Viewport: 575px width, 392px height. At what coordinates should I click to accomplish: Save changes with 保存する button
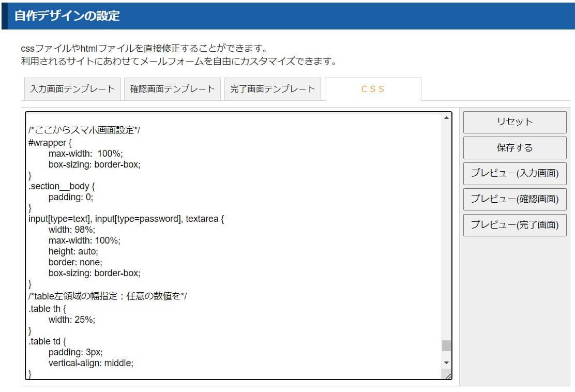pyautogui.click(x=515, y=148)
